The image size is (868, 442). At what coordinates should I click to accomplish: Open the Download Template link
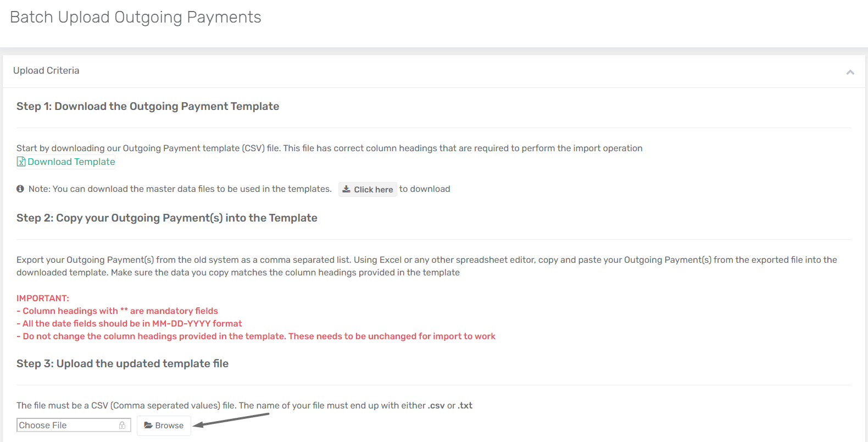click(71, 162)
